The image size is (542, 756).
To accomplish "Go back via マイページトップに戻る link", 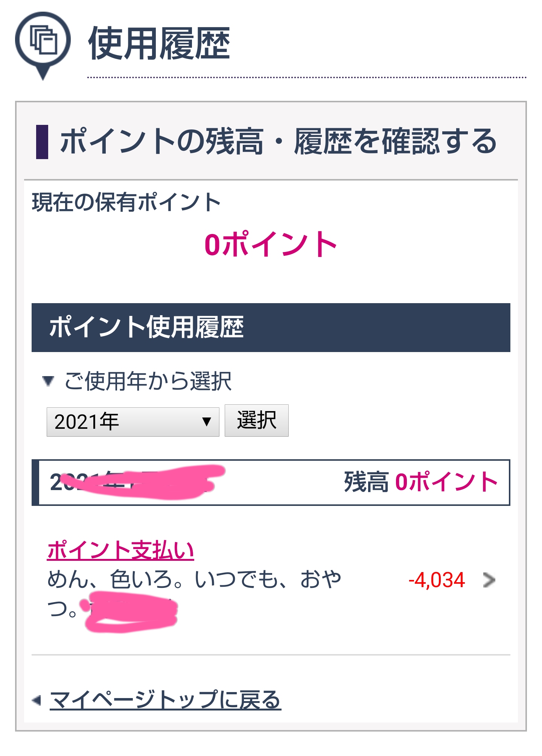I will (166, 700).
